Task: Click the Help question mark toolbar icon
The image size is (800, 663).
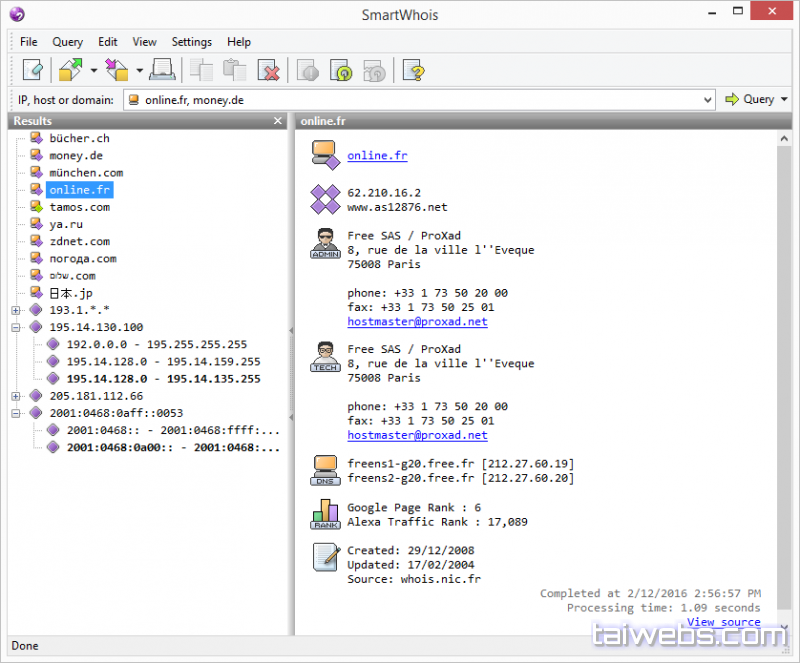Action: click(x=413, y=70)
